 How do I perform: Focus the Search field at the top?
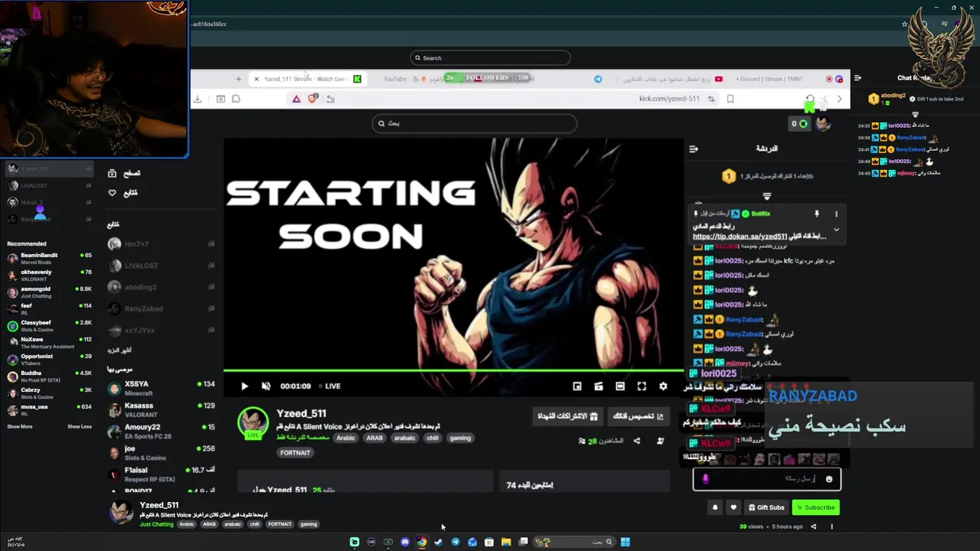(x=490, y=58)
